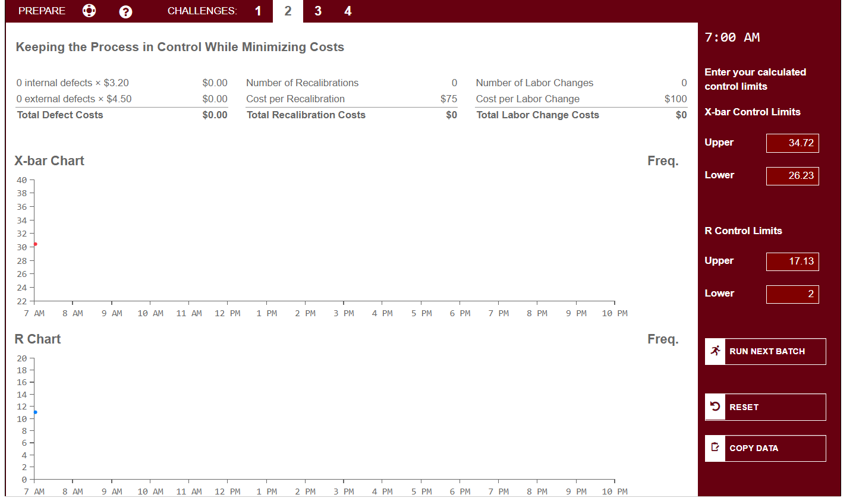Select the 'Total Defect Costs' row label
The width and height of the screenshot is (856, 504).
tap(60, 115)
